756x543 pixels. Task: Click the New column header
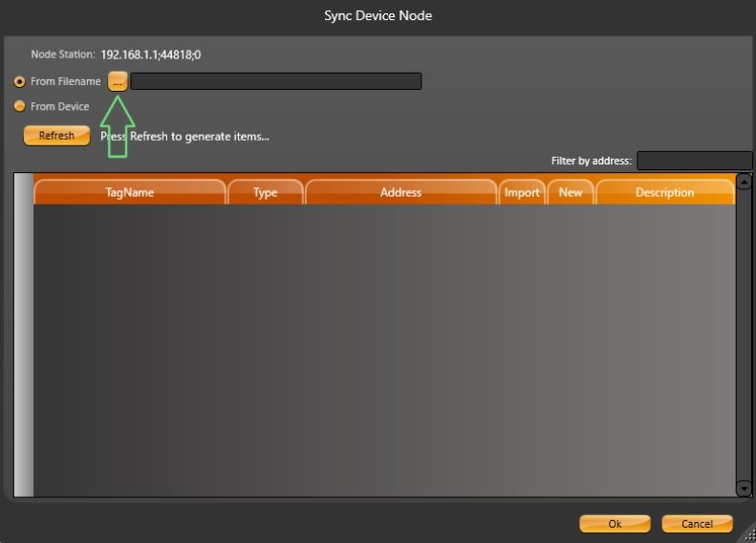pyautogui.click(x=570, y=192)
